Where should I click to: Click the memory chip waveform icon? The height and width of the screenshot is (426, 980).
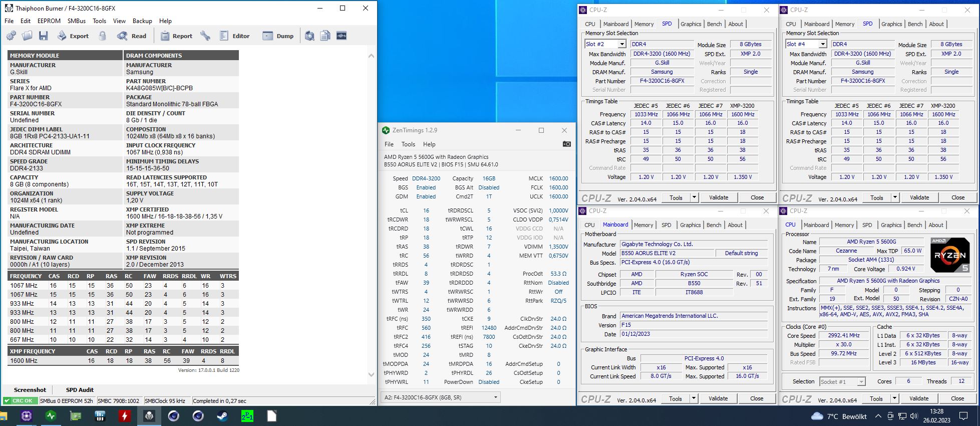342,36
